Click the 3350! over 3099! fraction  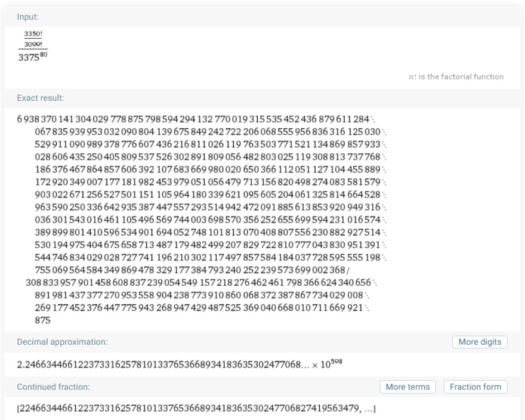coord(33,39)
